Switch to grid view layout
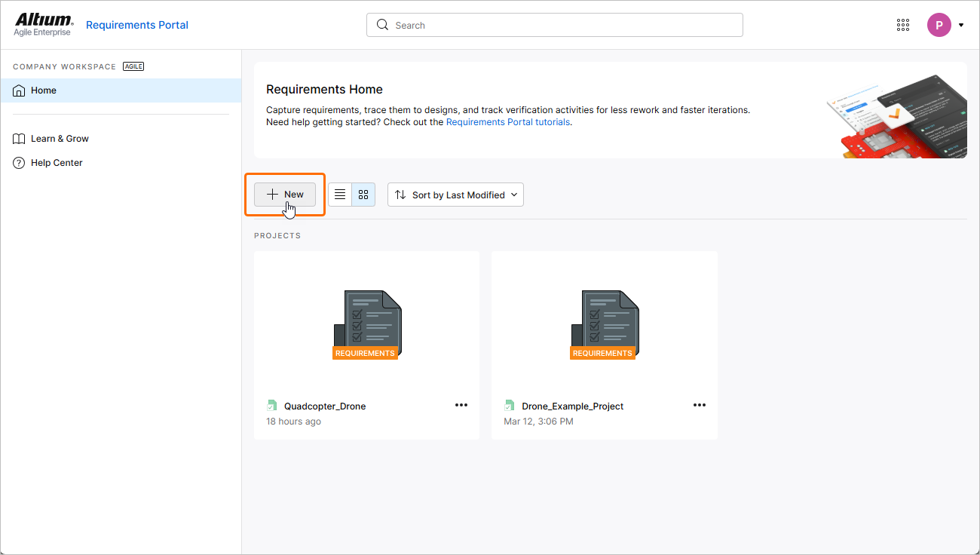Image resolution: width=980 pixels, height=555 pixels. coord(363,195)
